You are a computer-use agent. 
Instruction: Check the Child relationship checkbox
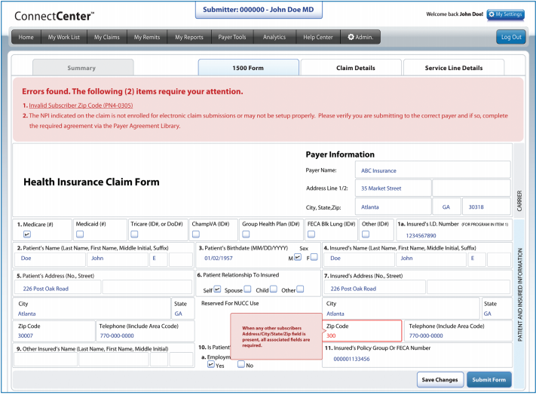pyautogui.click(x=273, y=289)
